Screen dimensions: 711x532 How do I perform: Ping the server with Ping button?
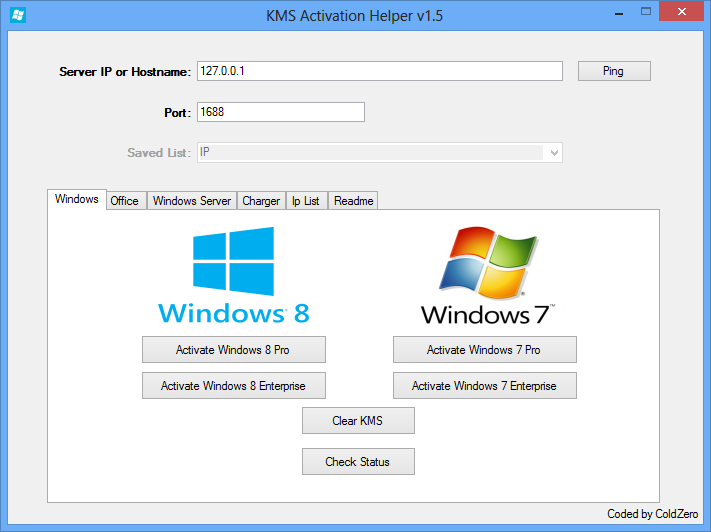tap(614, 71)
